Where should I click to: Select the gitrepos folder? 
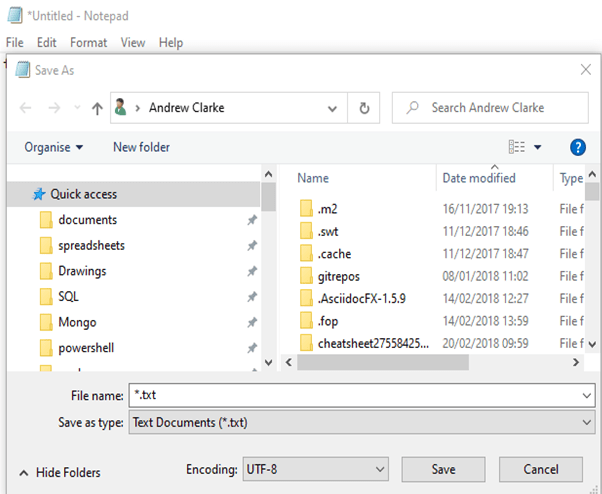pyautogui.click(x=339, y=277)
